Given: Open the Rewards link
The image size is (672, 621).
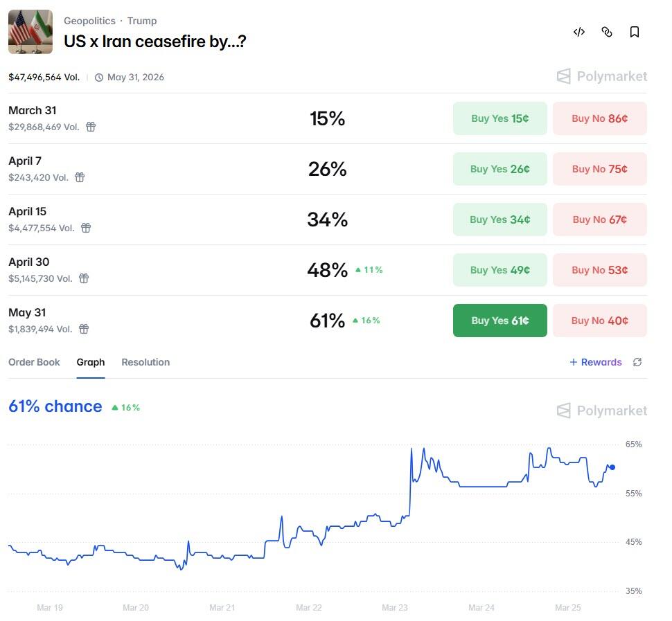Looking at the screenshot, I should point(596,362).
